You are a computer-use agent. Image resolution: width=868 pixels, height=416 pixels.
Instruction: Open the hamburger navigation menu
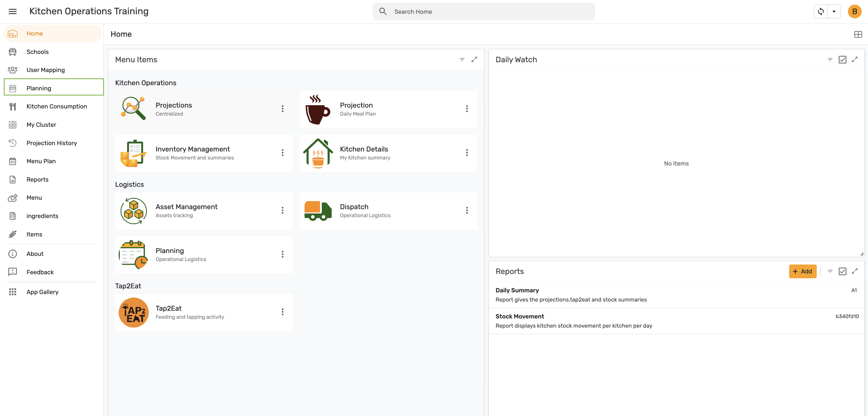[12, 11]
